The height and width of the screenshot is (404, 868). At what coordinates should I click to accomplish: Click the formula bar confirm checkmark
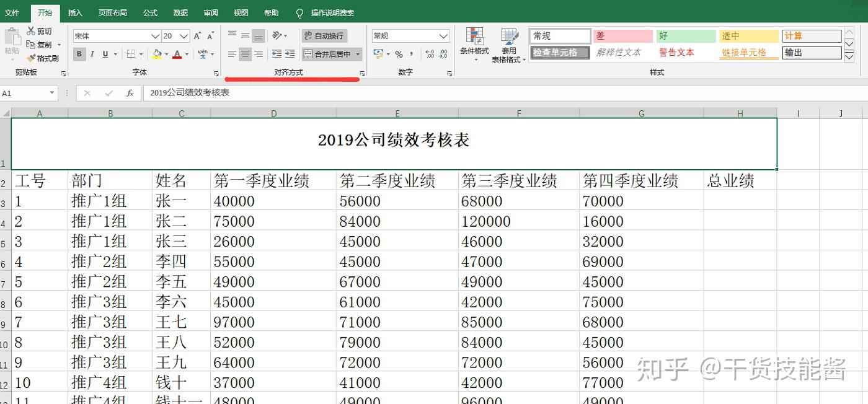pyautogui.click(x=109, y=93)
